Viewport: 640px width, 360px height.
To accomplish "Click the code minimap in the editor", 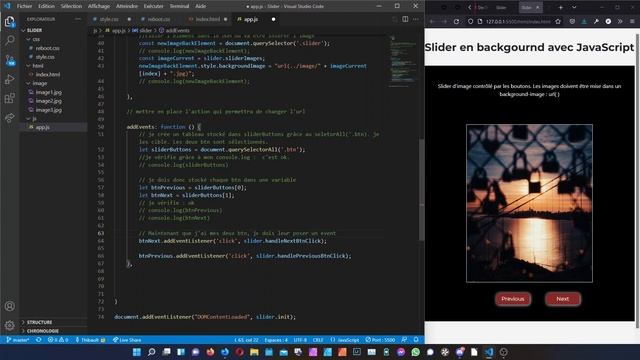I will 402,61.
